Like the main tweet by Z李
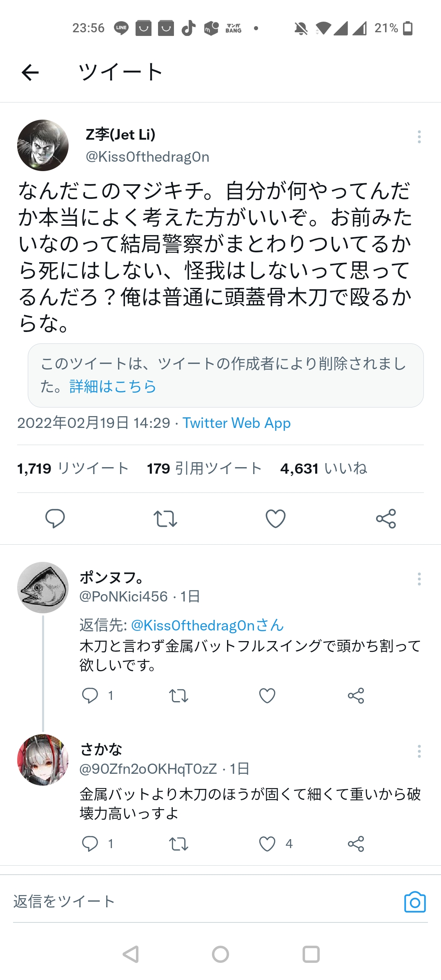 coord(276,519)
